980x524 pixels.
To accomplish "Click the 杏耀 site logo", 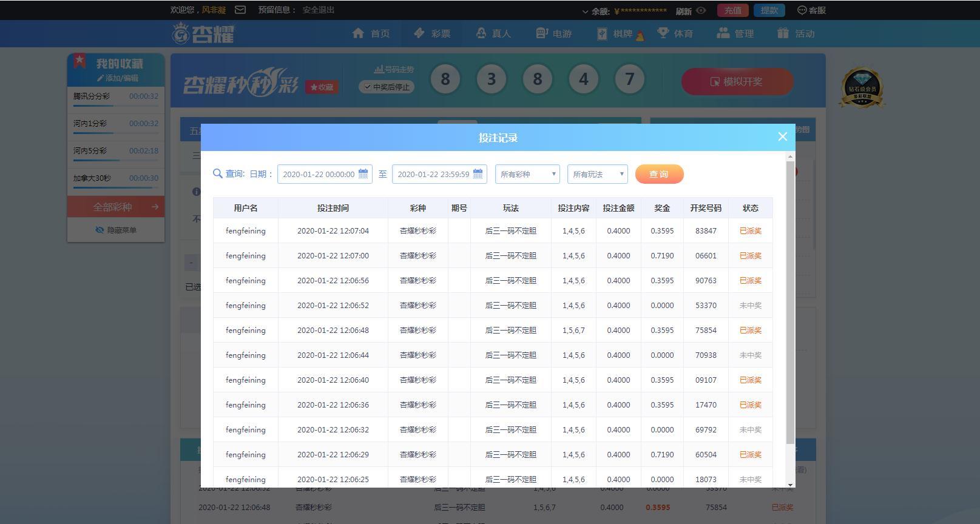I will click(203, 33).
